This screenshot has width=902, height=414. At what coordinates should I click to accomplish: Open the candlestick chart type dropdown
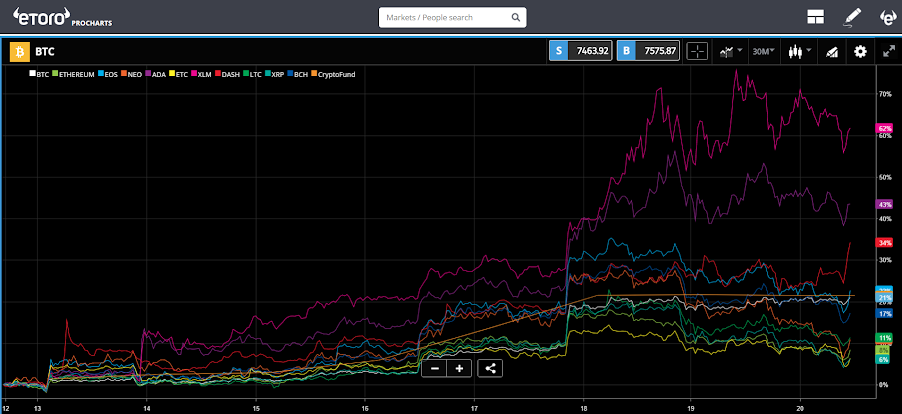click(800, 51)
